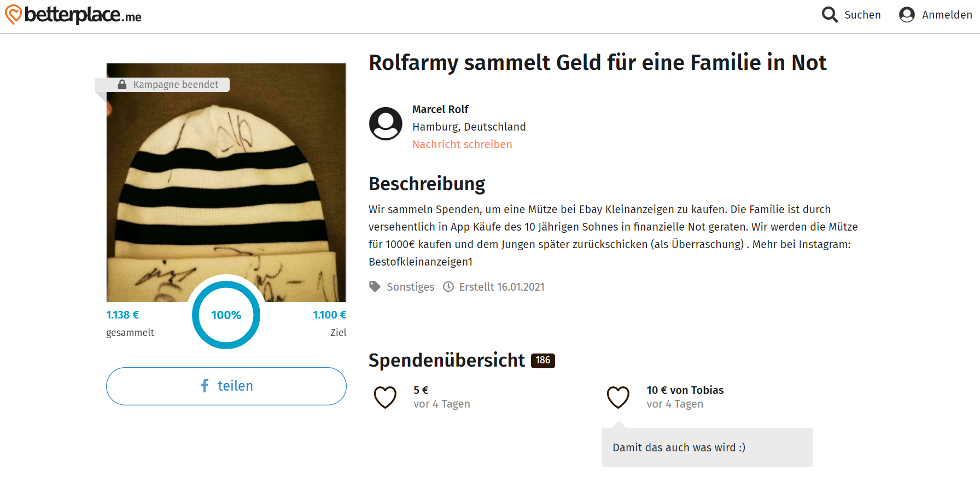Screen dimensions: 980x483
Task: Click the tag icon next to Sonstiges
Action: [x=375, y=287]
